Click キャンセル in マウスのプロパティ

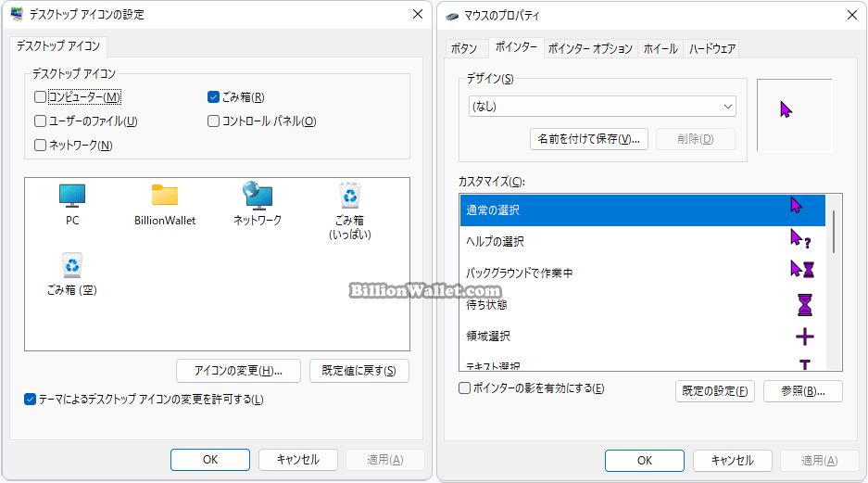pyautogui.click(x=733, y=461)
